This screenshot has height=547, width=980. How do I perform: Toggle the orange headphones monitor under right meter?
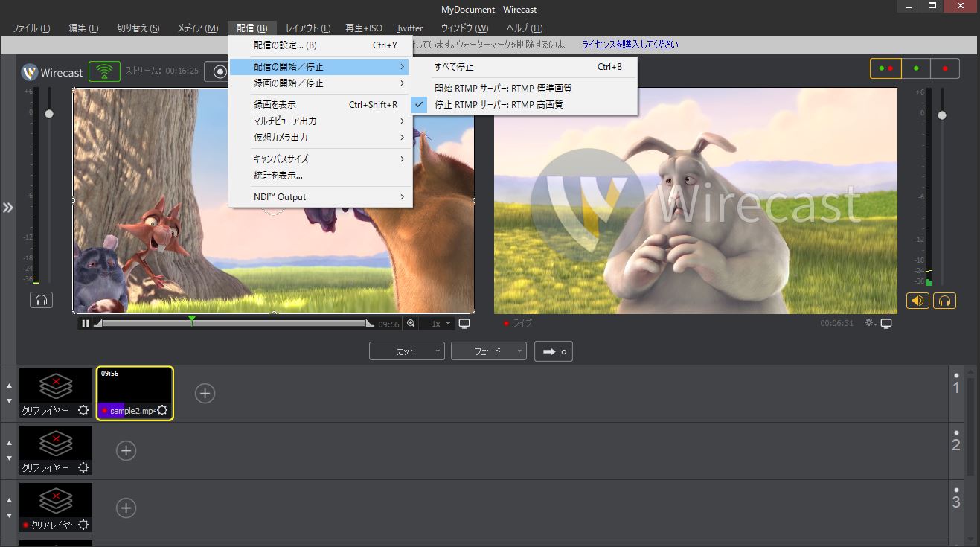(x=944, y=301)
